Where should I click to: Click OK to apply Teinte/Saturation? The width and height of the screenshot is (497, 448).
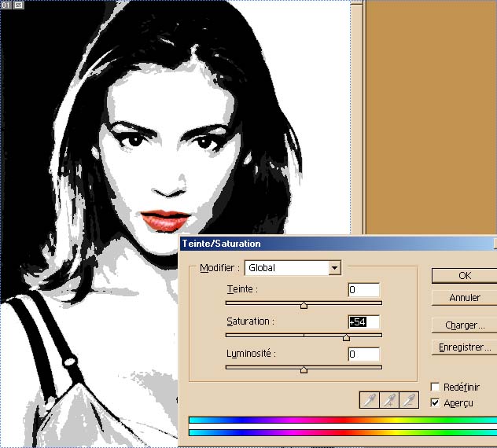(x=464, y=276)
